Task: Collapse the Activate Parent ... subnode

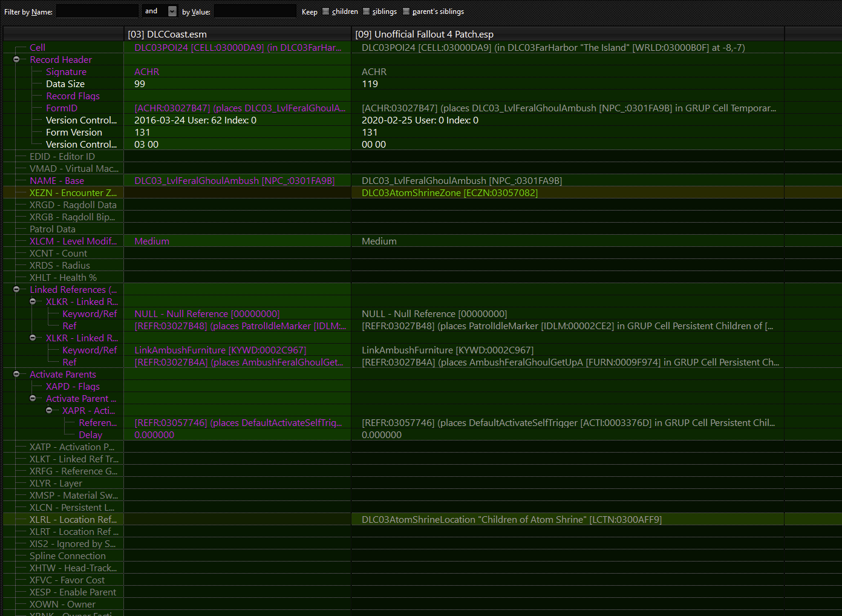Action: point(33,398)
